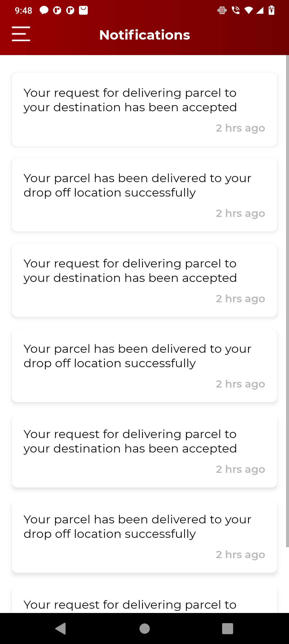The height and width of the screenshot is (644, 289).
Task: Tap the partially visible notification at list bottom
Action: (144, 602)
